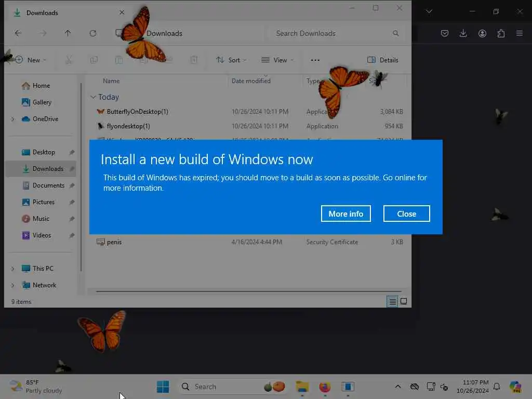This screenshot has height=399, width=532.
Task: Sort by the Date modified column
Action: (251, 81)
